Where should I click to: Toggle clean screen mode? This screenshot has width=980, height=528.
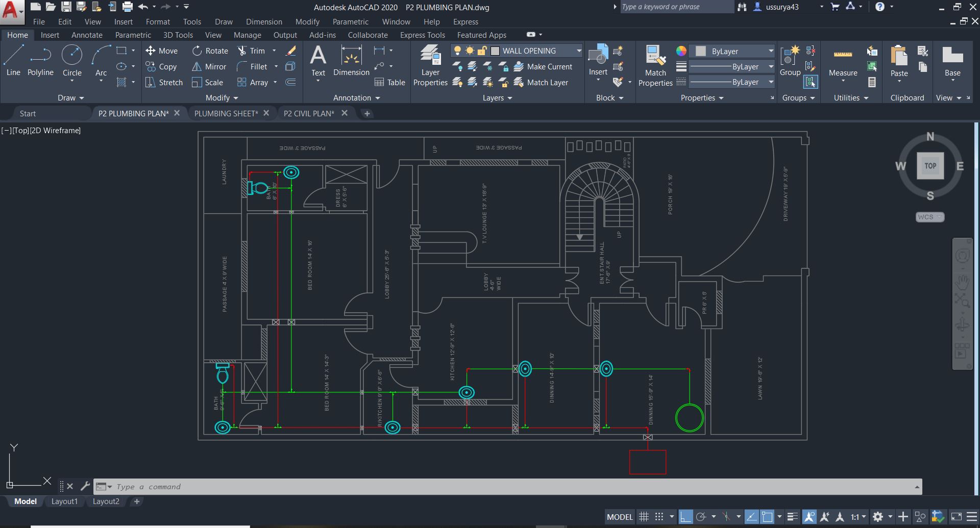coord(957,517)
